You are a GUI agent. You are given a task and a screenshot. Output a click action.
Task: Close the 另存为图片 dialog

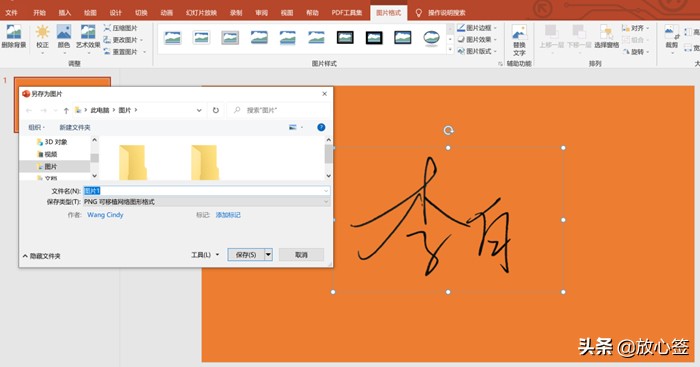click(325, 94)
